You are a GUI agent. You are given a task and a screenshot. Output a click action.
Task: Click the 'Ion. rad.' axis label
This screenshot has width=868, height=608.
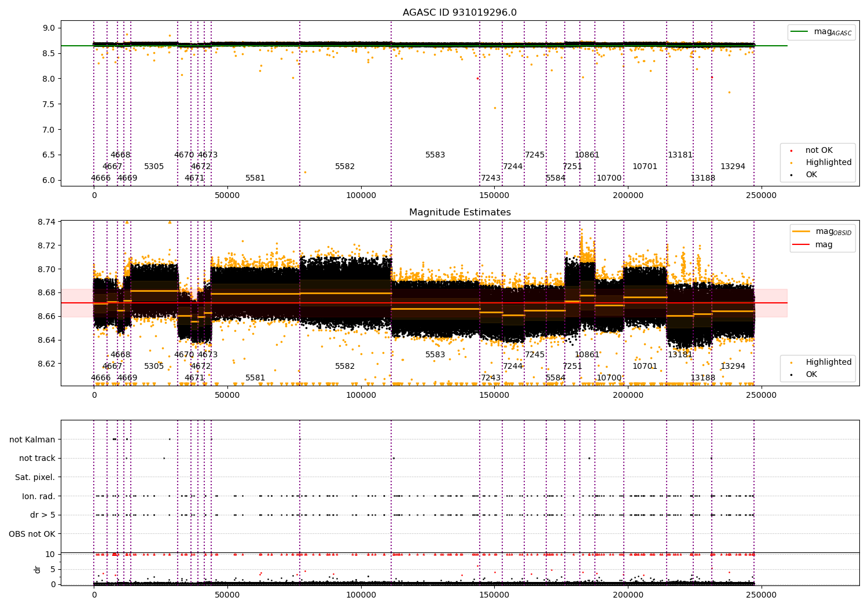point(39,496)
